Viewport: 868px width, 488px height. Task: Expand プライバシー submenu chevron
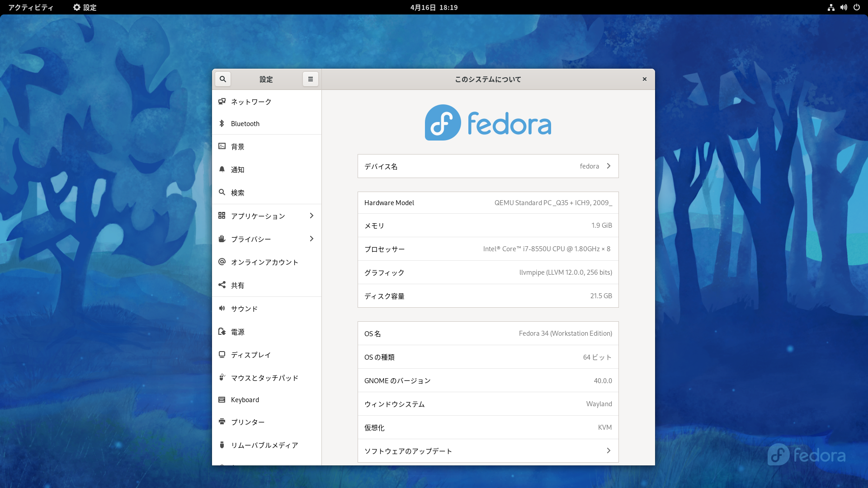pyautogui.click(x=311, y=239)
